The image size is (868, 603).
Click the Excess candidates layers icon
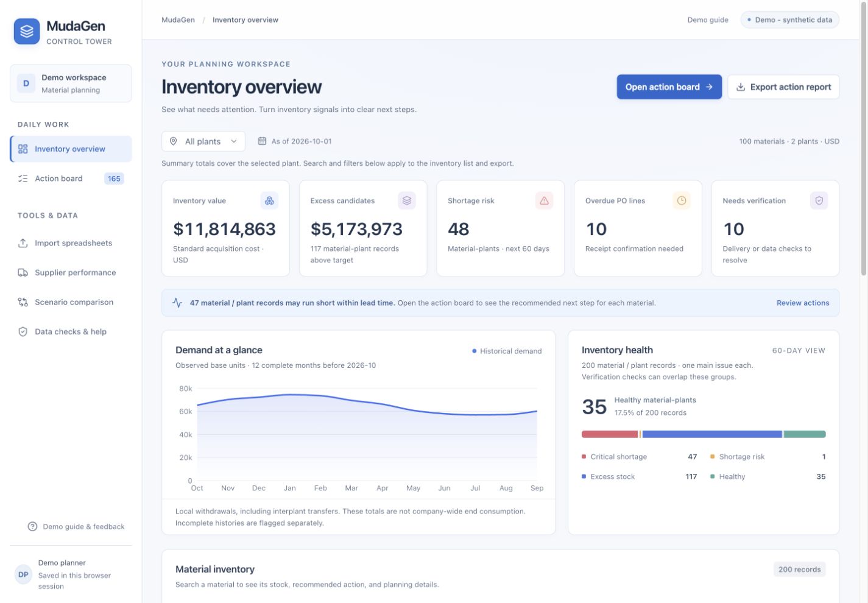pyautogui.click(x=407, y=200)
